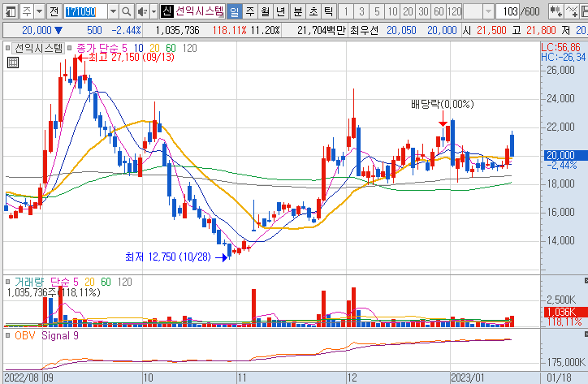This screenshot has height=384, width=588.
Task: Click the speaker sound alert icon
Action: (142, 11)
